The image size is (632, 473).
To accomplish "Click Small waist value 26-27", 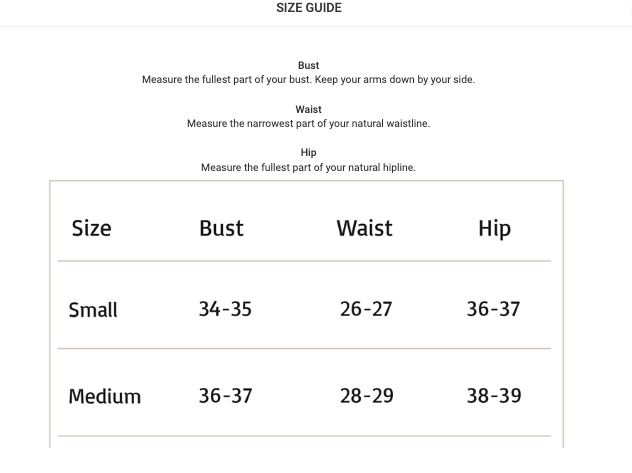I will [x=366, y=309].
